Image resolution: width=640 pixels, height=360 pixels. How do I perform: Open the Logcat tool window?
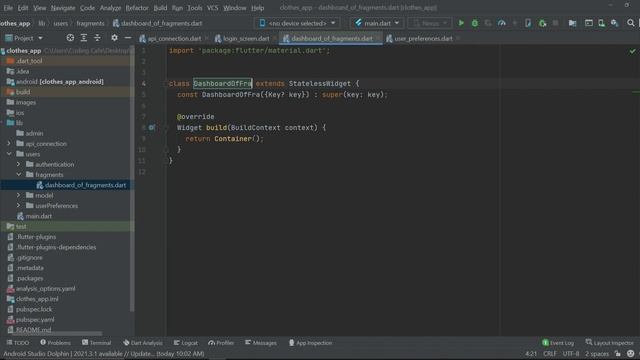click(185, 343)
